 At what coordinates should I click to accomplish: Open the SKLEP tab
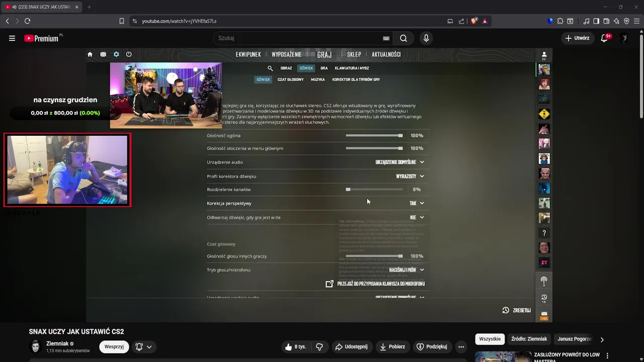point(354,54)
